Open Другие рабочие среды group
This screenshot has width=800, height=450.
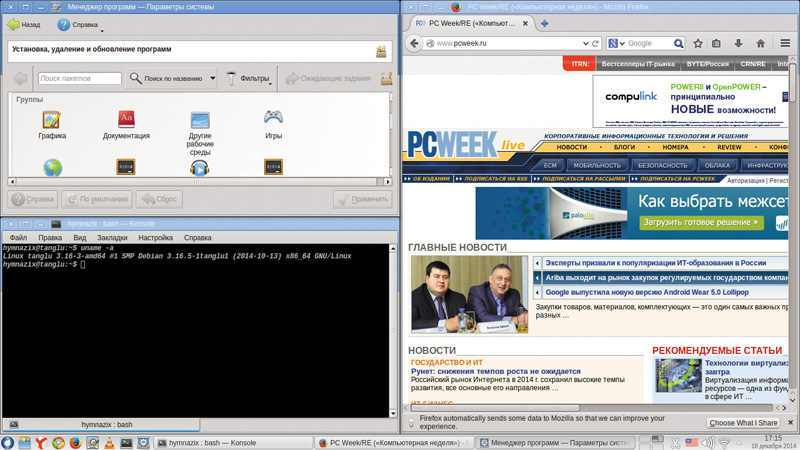click(x=200, y=134)
